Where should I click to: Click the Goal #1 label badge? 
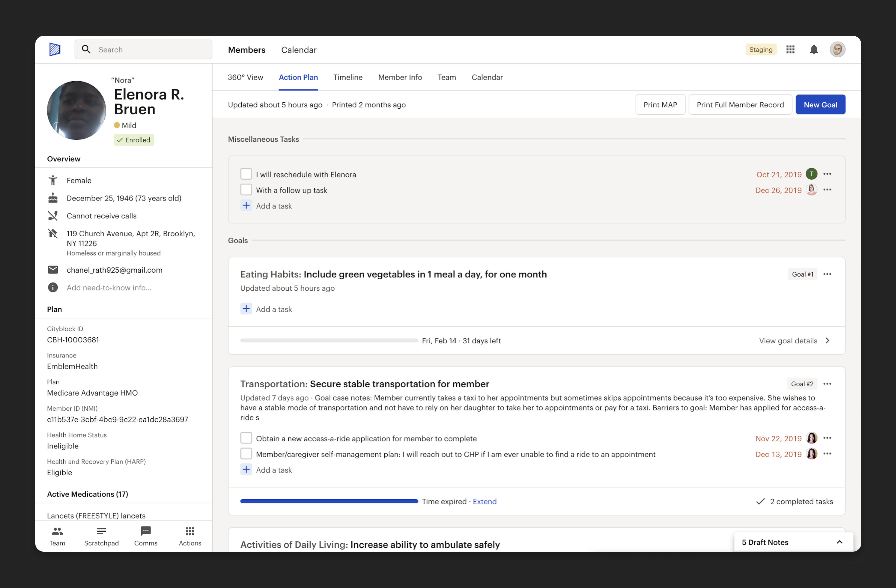pyautogui.click(x=802, y=274)
